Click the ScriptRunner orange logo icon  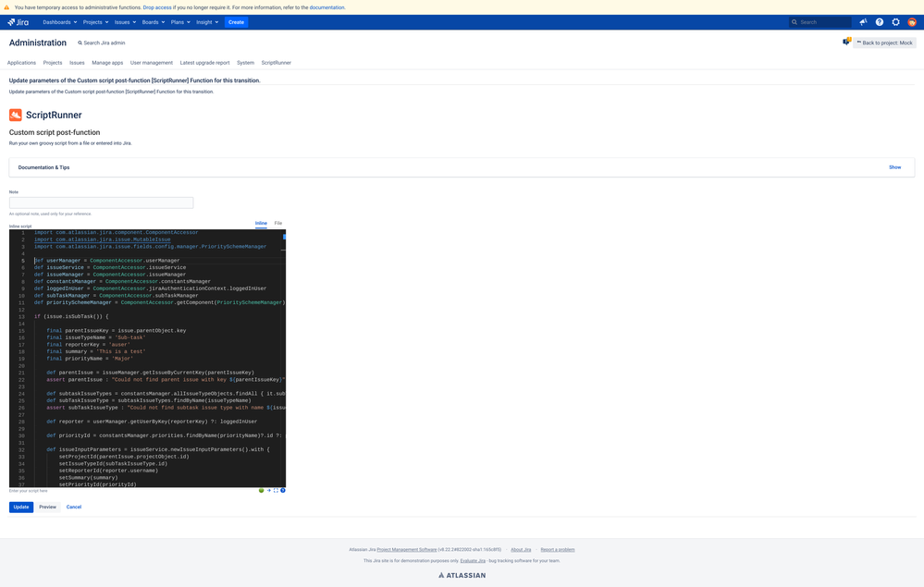tap(16, 115)
